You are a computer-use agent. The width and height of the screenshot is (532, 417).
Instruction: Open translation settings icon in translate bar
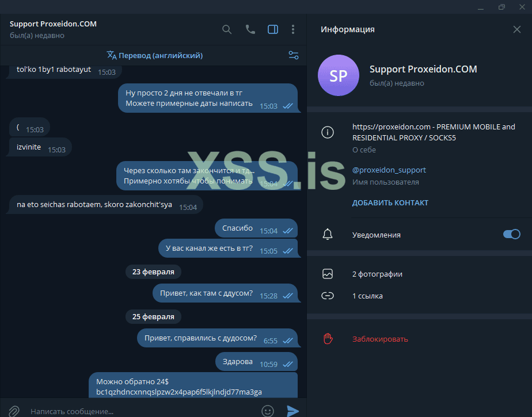click(x=294, y=55)
